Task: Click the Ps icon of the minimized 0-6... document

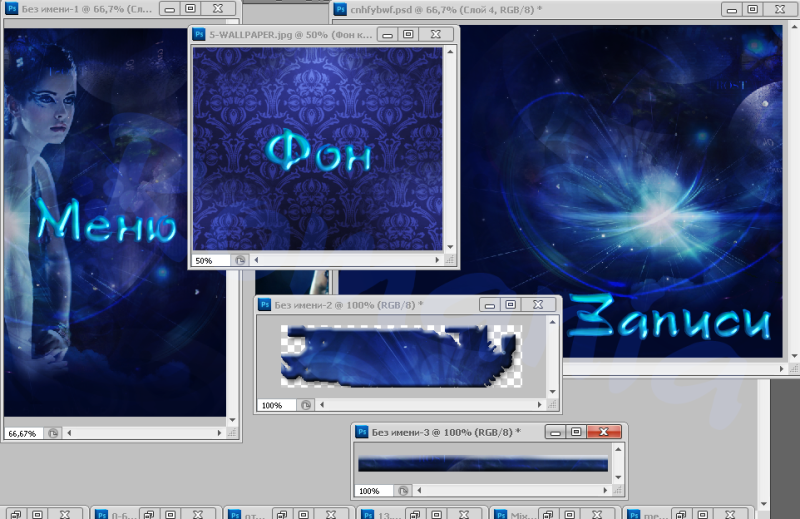Action: pos(102,514)
